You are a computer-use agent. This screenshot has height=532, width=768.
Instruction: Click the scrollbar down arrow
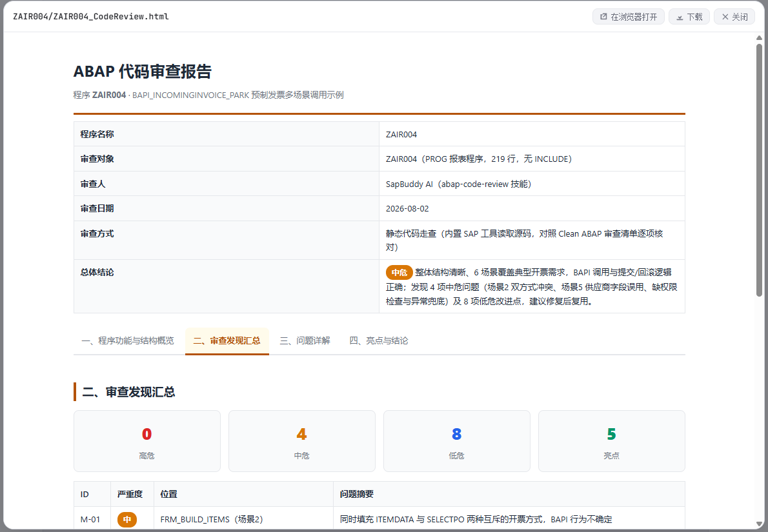click(x=759, y=524)
